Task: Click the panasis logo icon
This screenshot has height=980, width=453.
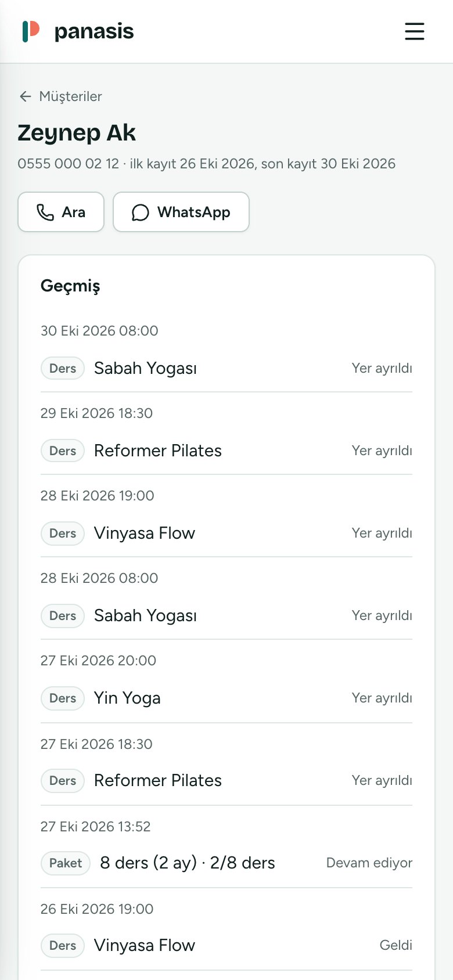Action: point(31,31)
